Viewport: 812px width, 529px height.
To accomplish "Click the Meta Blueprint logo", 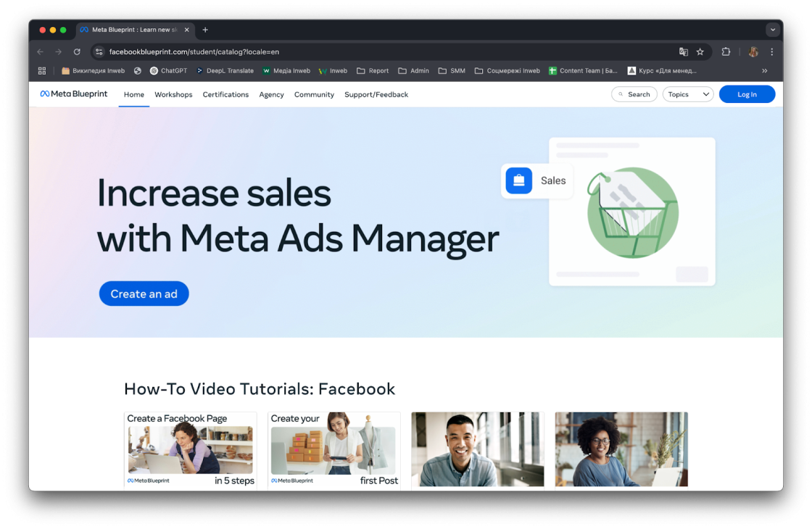I will pos(74,94).
